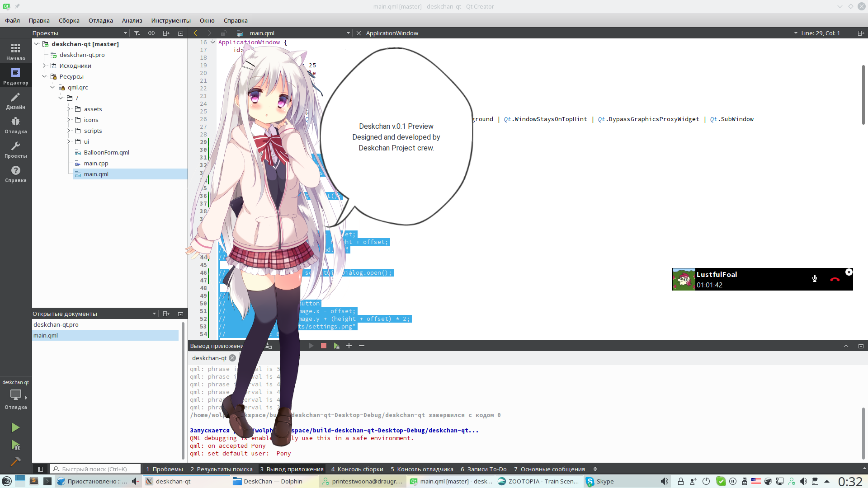Viewport: 868px width, 488px height.
Task: Focus the Быстрый поиск locator field
Action: point(95,469)
